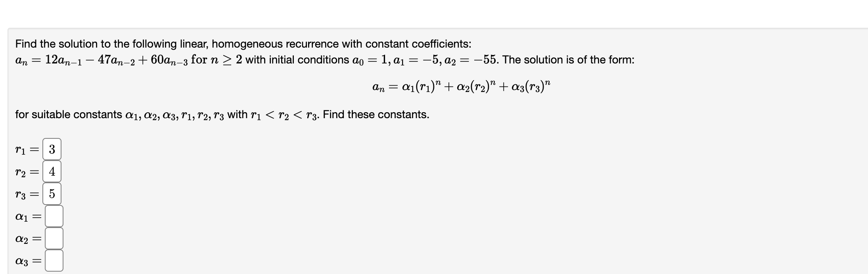Viewport: 868px width, 274px height.
Task: Place cursor in the α3 answer box
Action: [x=54, y=261]
